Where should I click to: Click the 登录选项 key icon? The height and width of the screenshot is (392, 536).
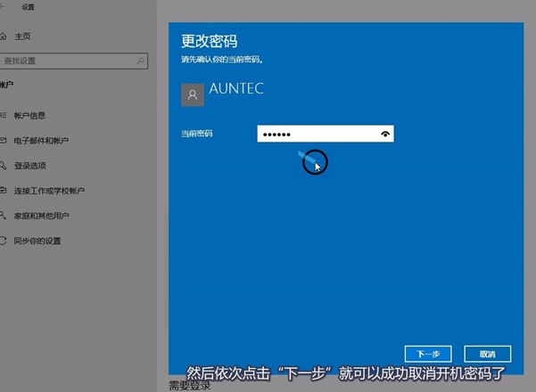click(4, 166)
